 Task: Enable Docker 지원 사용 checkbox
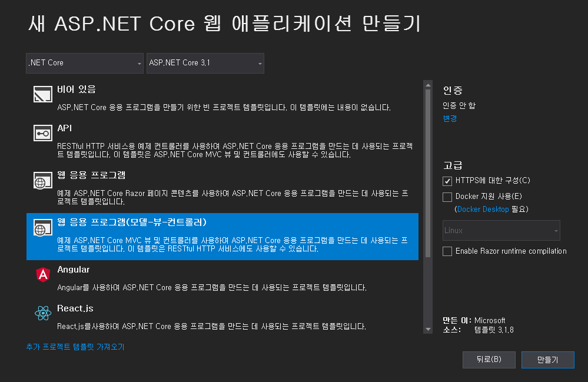(447, 197)
